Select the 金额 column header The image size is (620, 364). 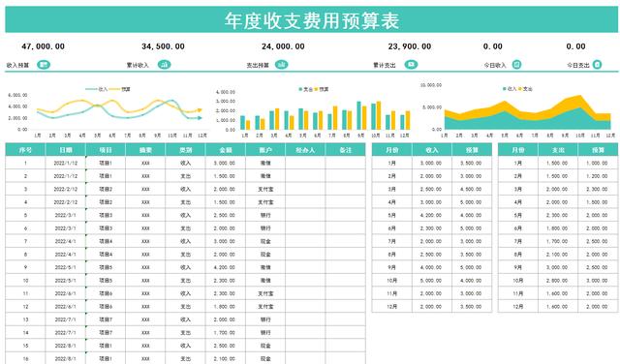[226, 150]
